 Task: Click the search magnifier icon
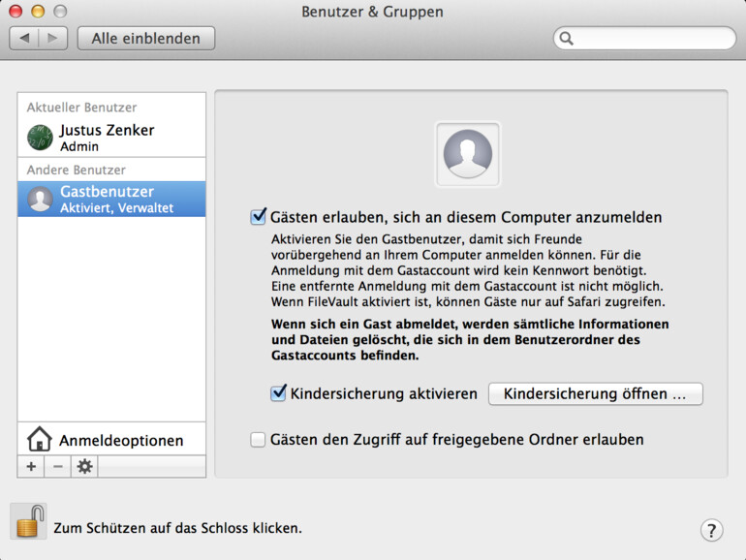[567, 39]
